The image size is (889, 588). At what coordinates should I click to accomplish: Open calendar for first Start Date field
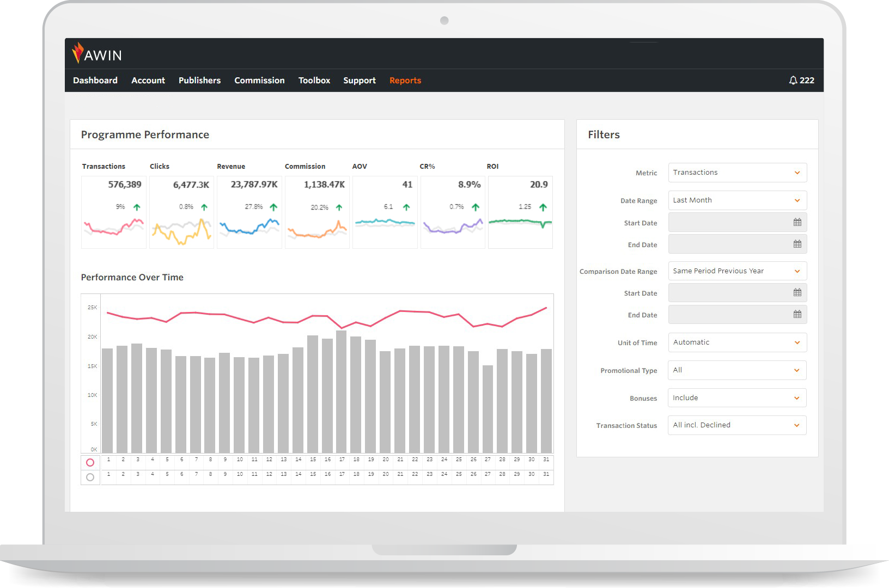tap(797, 223)
